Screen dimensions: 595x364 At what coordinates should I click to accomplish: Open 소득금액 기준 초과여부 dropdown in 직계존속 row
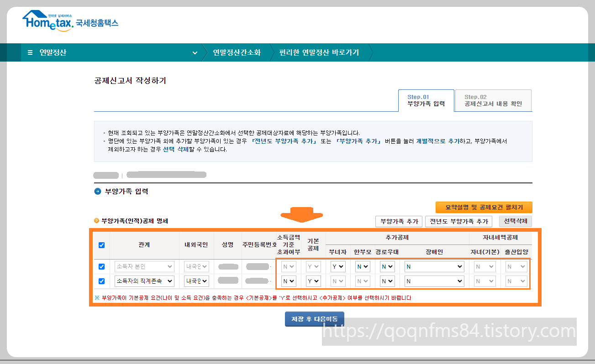289,281
